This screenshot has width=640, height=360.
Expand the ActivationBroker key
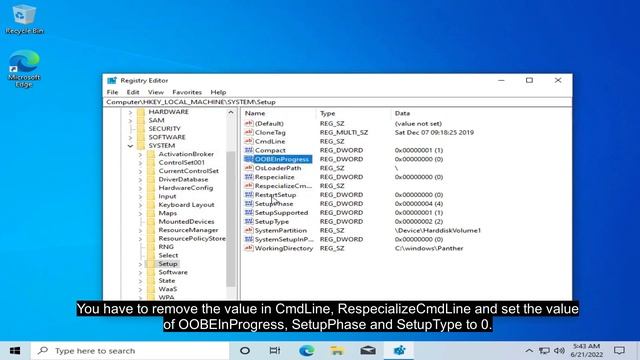click(140, 154)
